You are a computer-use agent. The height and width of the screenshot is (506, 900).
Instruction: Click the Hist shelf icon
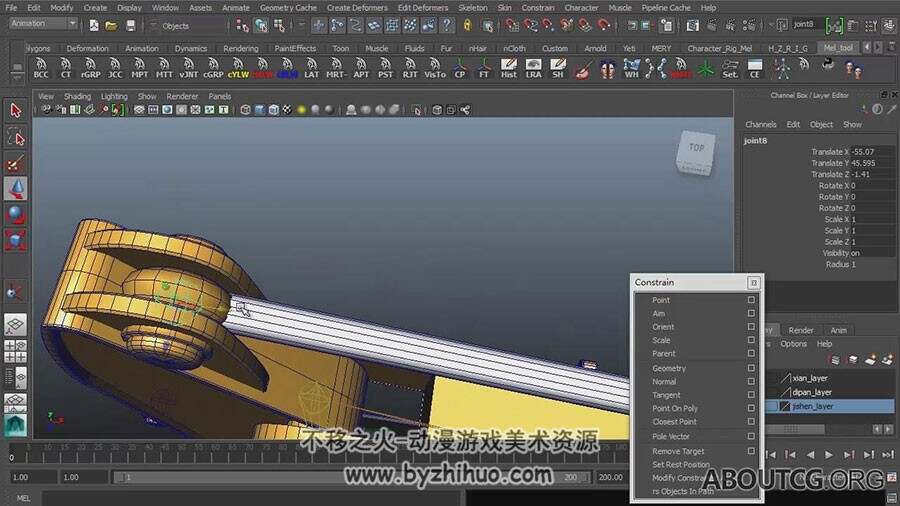click(509, 68)
